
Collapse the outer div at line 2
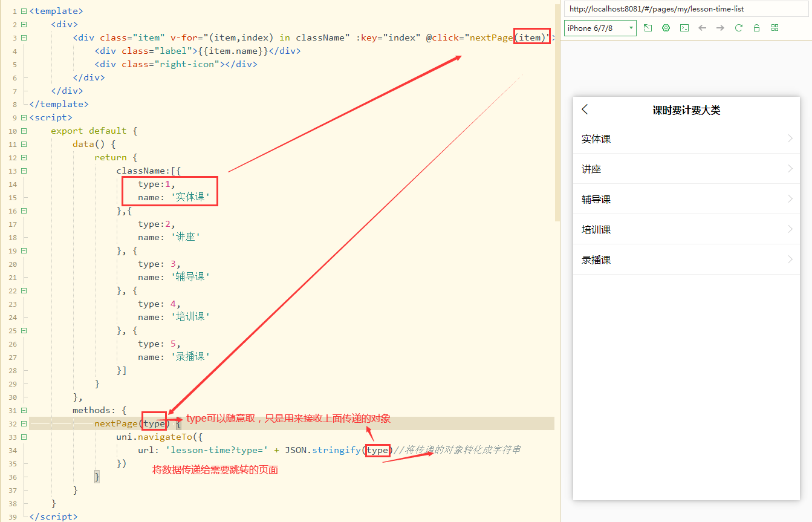click(x=24, y=24)
